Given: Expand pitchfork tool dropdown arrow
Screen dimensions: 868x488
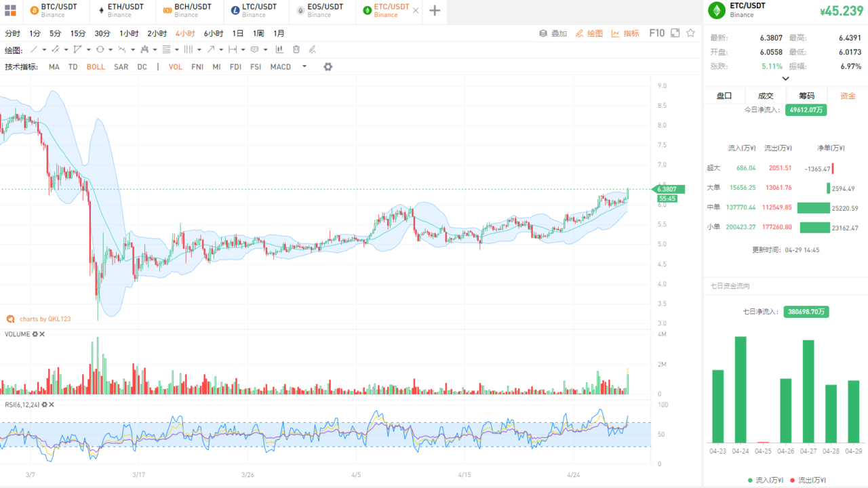Looking at the screenshot, I should [155, 49].
